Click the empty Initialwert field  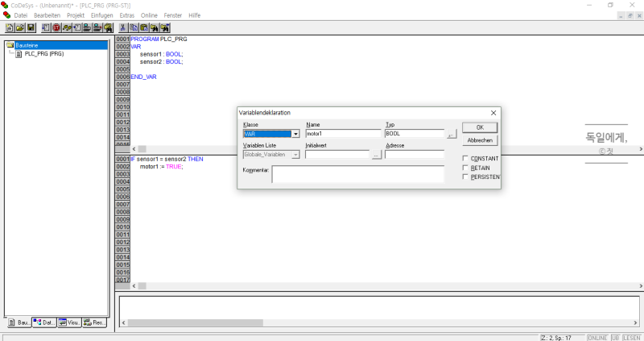click(x=337, y=155)
